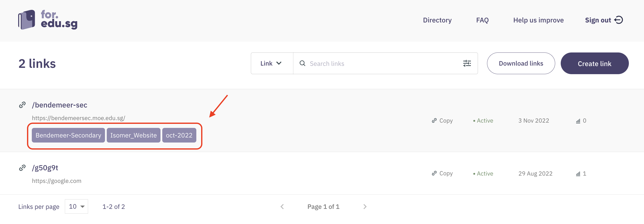Copy the /g50g9t short link

442,174
